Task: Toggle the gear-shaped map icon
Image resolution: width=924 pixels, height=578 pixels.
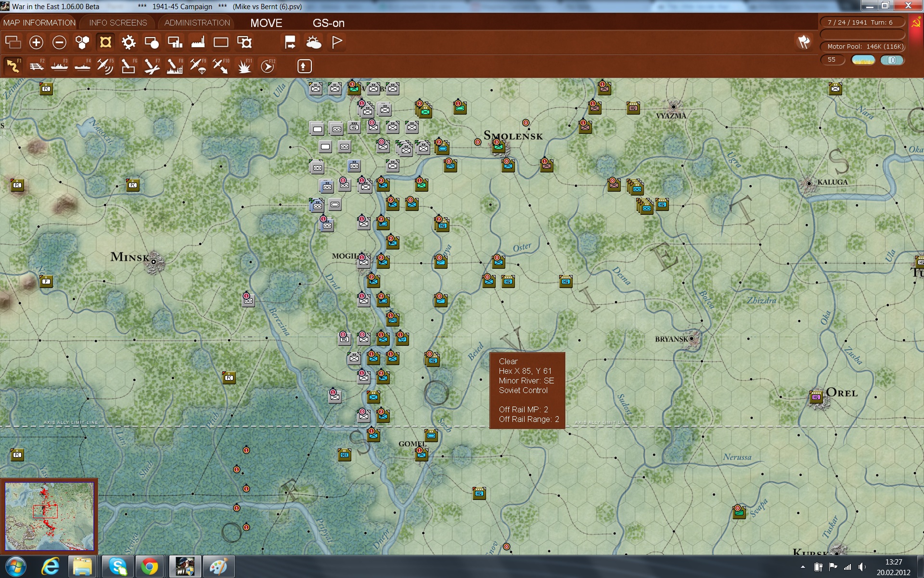Action: (128, 42)
